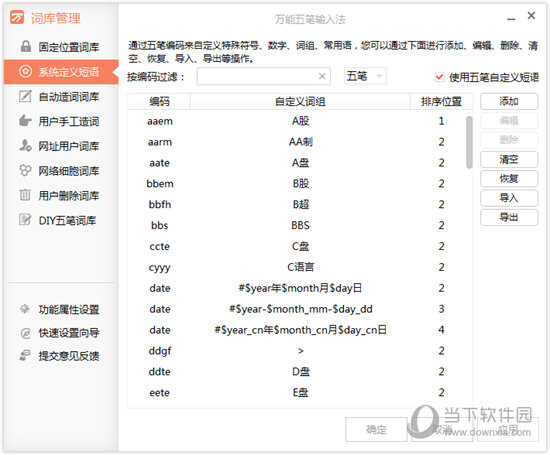Open 固定位置词库 section
Screen dimensions: 550x455
[61, 46]
